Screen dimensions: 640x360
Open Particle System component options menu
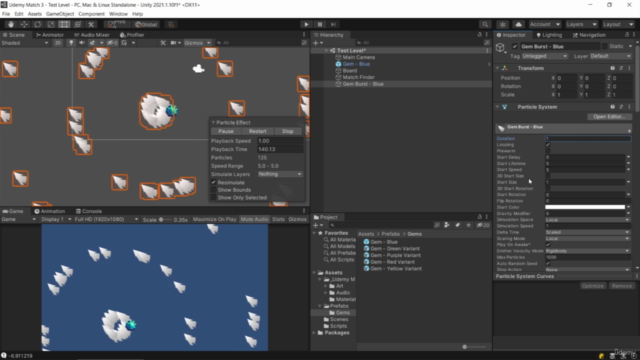click(629, 107)
